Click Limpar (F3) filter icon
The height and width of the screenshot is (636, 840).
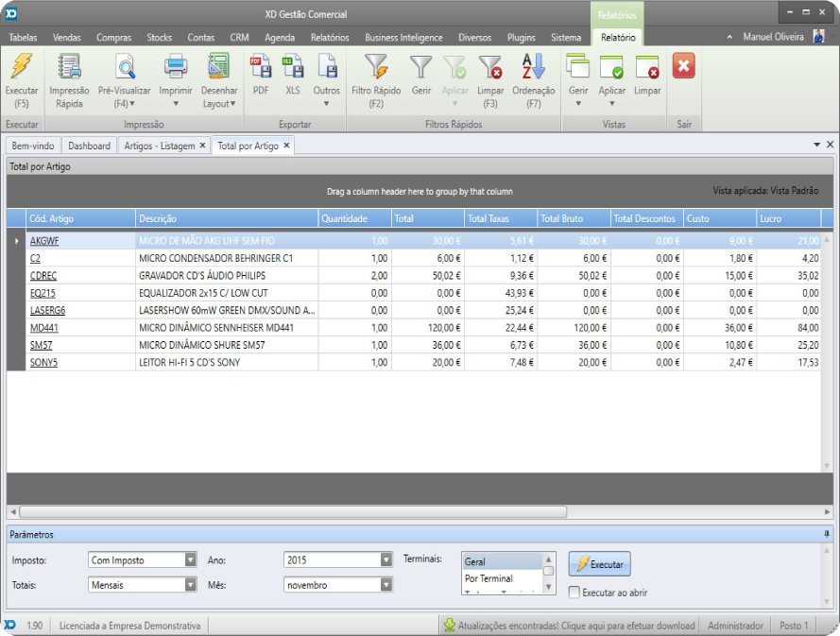490,69
